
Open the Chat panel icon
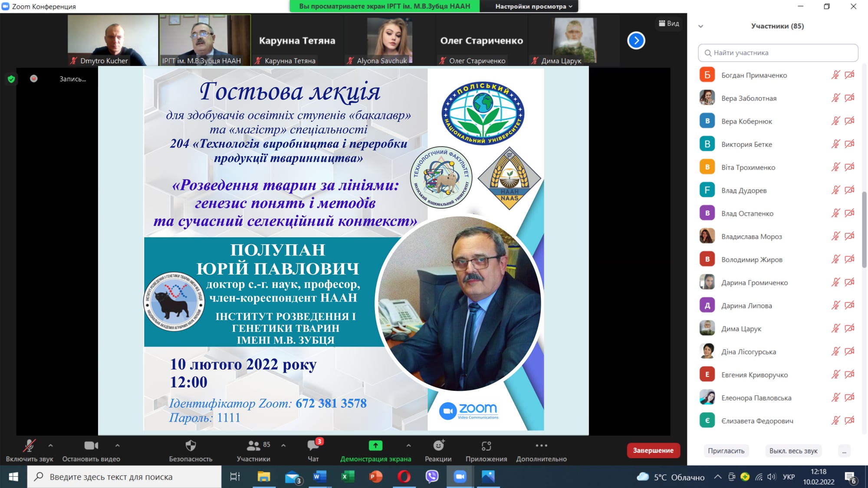[313, 445]
